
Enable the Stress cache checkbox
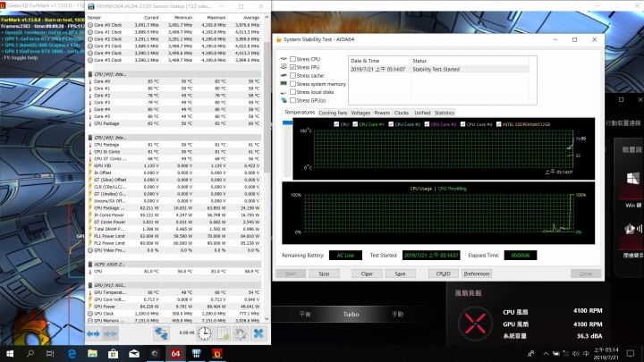click(x=292, y=75)
